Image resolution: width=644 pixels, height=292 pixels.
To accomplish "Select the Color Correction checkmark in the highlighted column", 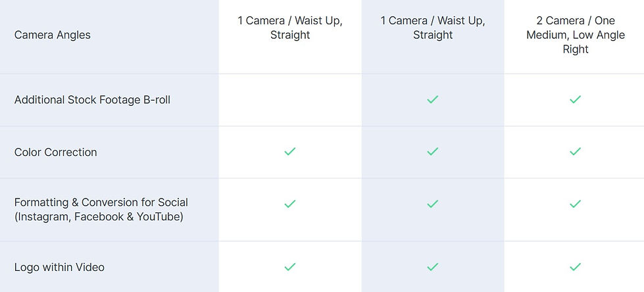I will [432, 151].
